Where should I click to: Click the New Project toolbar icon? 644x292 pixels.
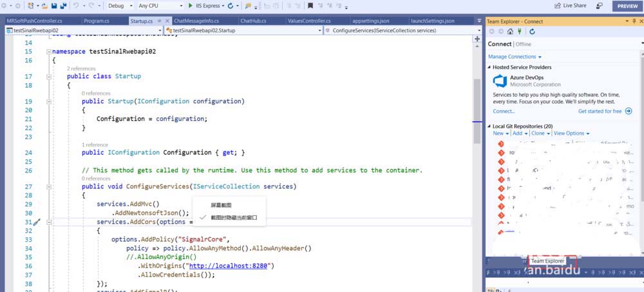(x=31, y=6)
